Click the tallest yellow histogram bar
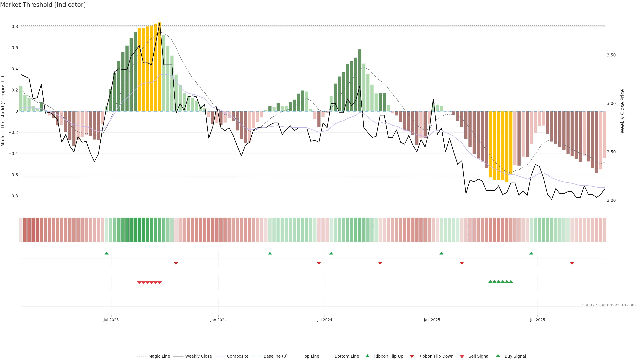This screenshot has width=644, height=362. click(x=160, y=67)
